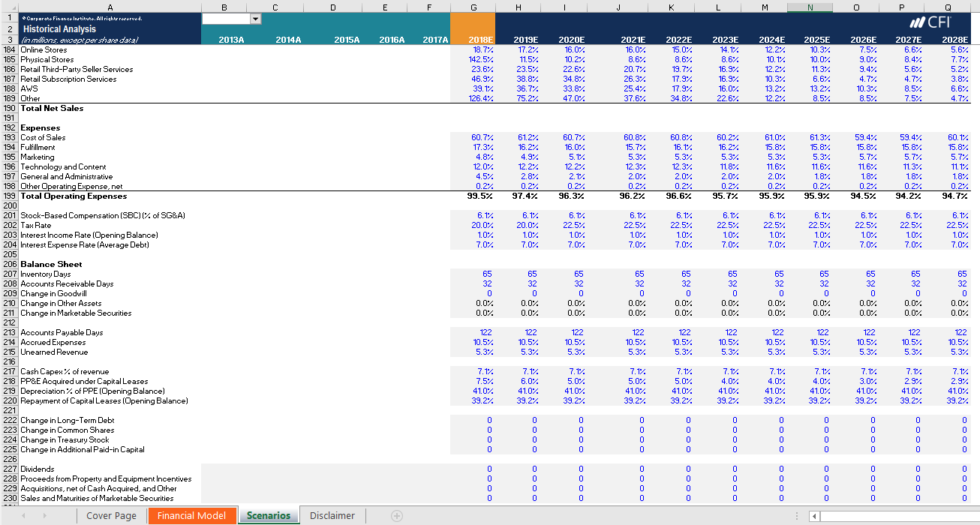
Task: View the Disclaimer sheet
Action: click(x=332, y=515)
